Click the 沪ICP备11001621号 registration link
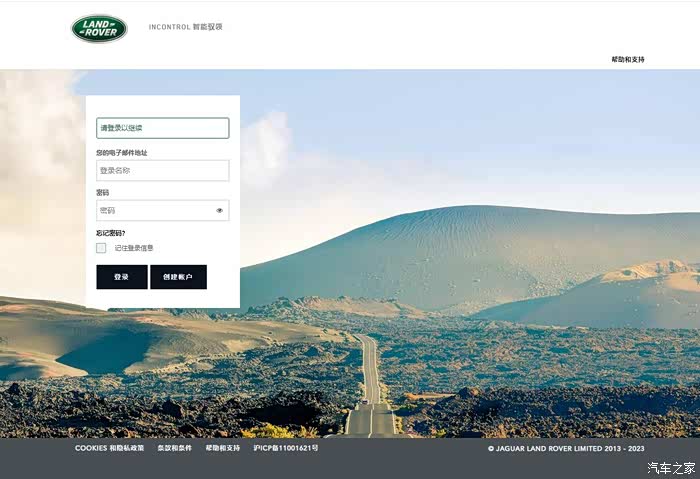700x479 pixels. click(x=286, y=448)
